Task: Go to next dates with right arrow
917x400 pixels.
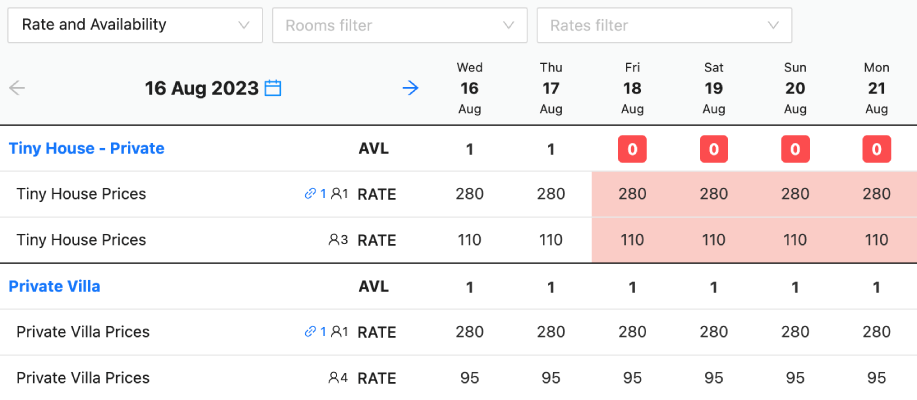Action: tap(411, 88)
